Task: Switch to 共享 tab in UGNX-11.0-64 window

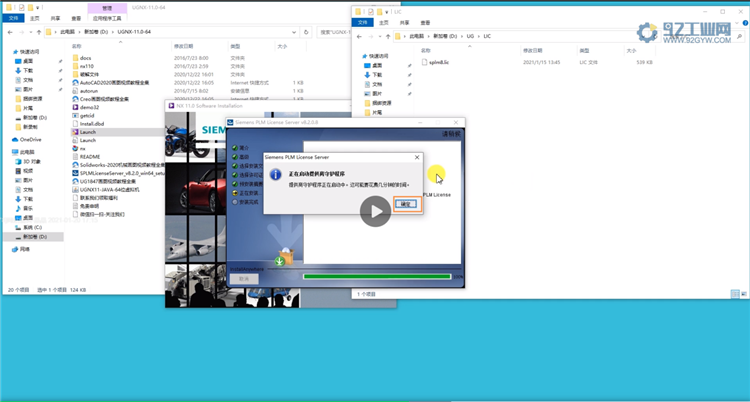Action: pos(55,19)
